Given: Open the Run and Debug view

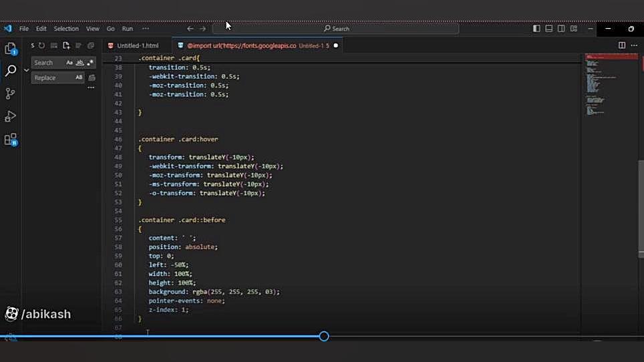Looking at the screenshot, I should pyautogui.click(x=10, y=117).
